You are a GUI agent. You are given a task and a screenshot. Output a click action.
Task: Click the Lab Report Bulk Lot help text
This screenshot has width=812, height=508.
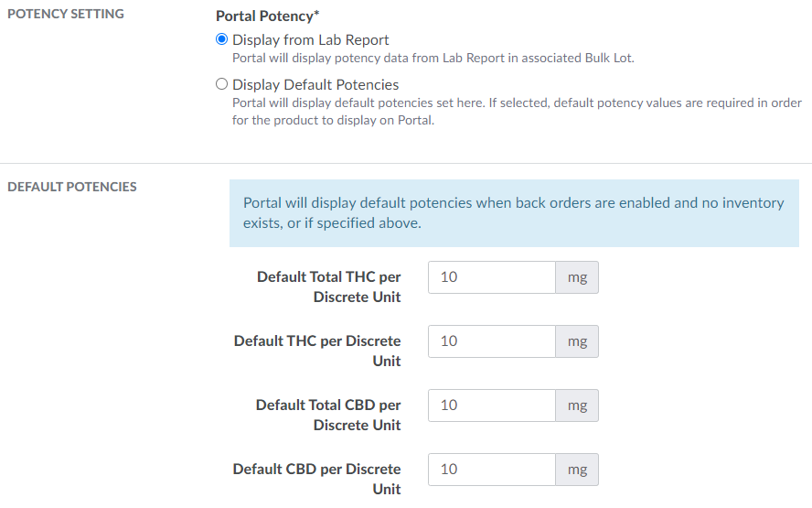tap(433, 59)
